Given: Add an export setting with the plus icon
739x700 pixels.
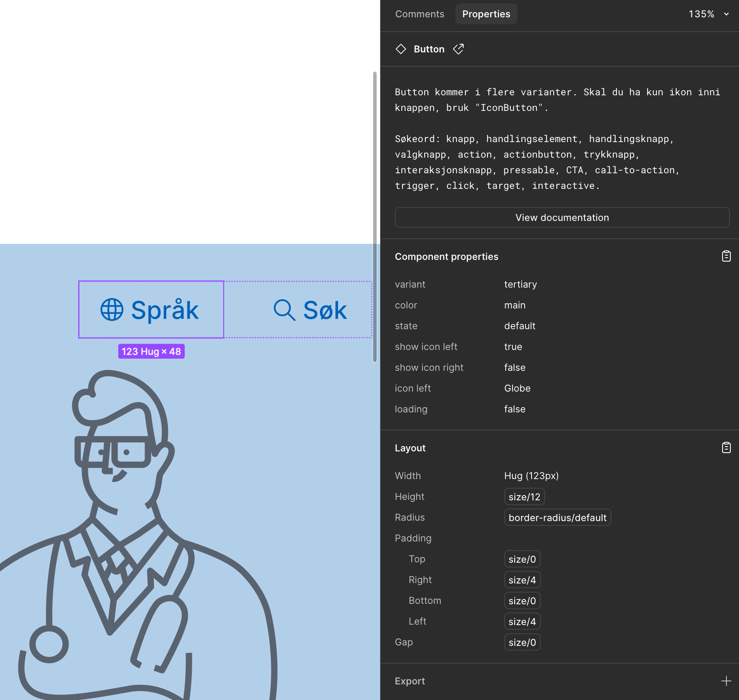Looking at the screenshot, I should tap(726, 681).
